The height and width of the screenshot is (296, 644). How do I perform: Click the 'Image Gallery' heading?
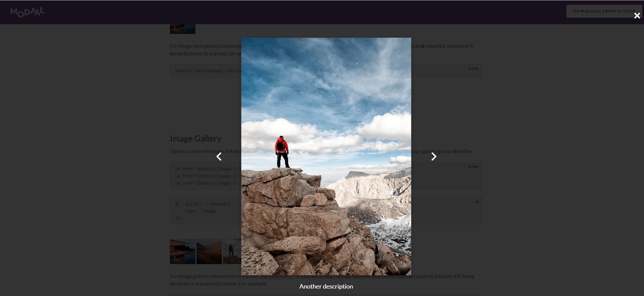click(195, 138)
